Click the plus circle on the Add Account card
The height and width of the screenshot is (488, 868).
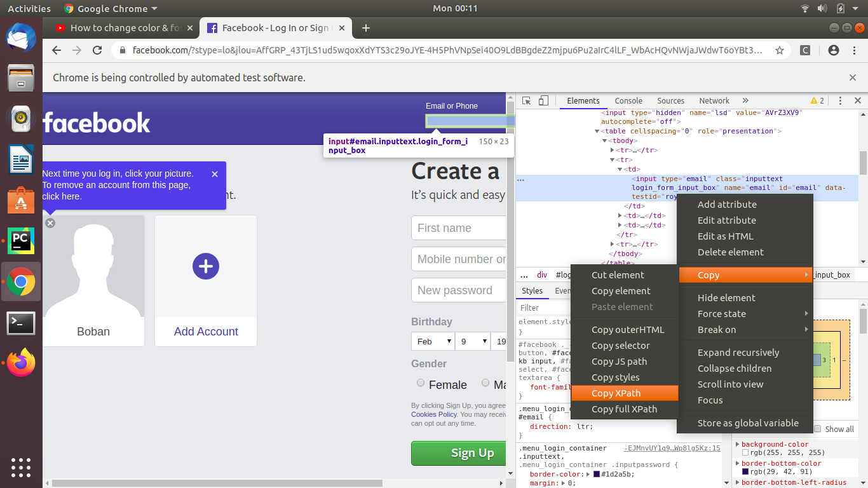point(205,266)
